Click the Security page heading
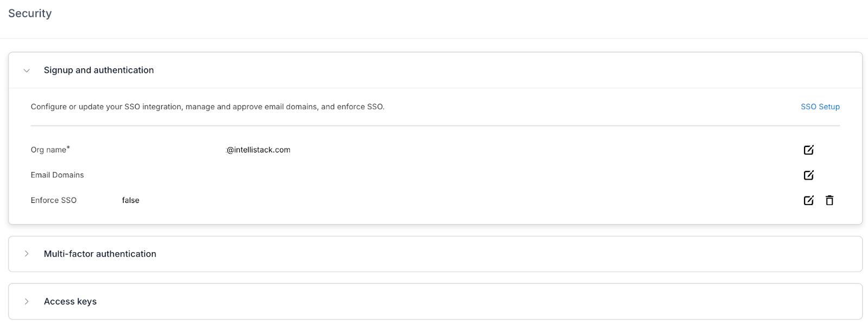 coord(30,14)
